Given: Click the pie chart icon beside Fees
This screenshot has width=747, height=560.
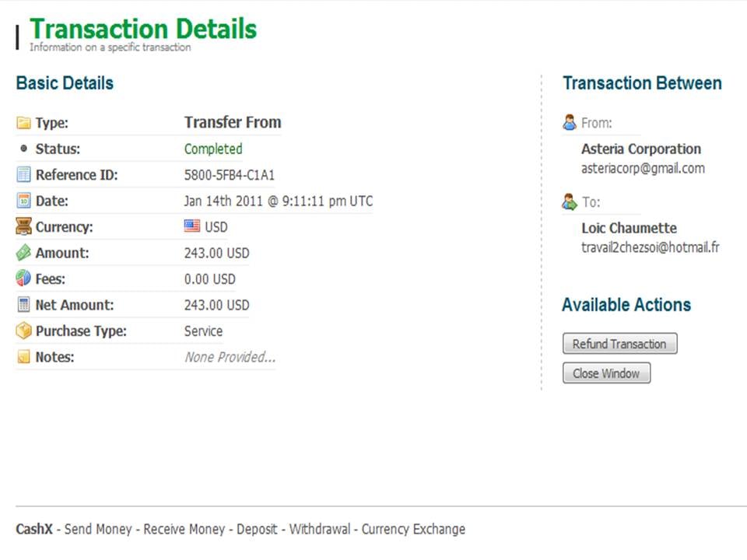Looking at the screenshot, I should (x=23, y=278).
